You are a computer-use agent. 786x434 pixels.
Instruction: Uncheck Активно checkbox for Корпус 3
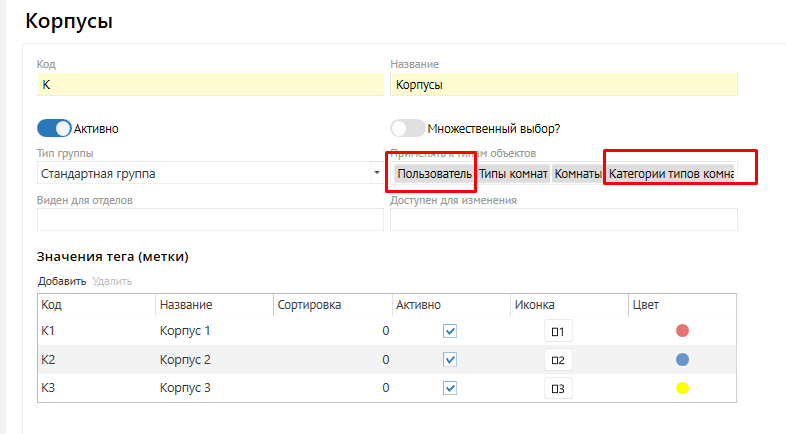point(450,389)
